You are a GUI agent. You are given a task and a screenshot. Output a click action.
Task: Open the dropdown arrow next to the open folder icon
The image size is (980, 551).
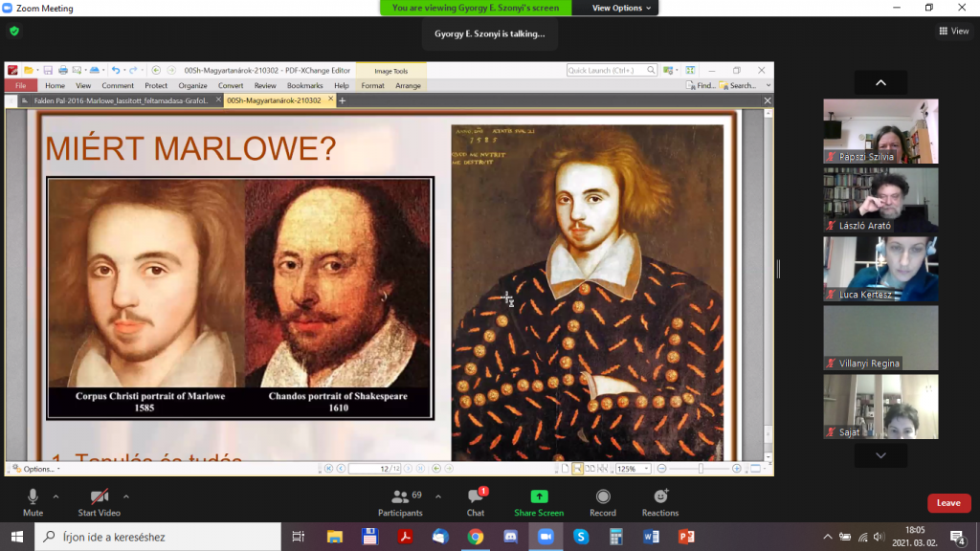click(37, 71)
